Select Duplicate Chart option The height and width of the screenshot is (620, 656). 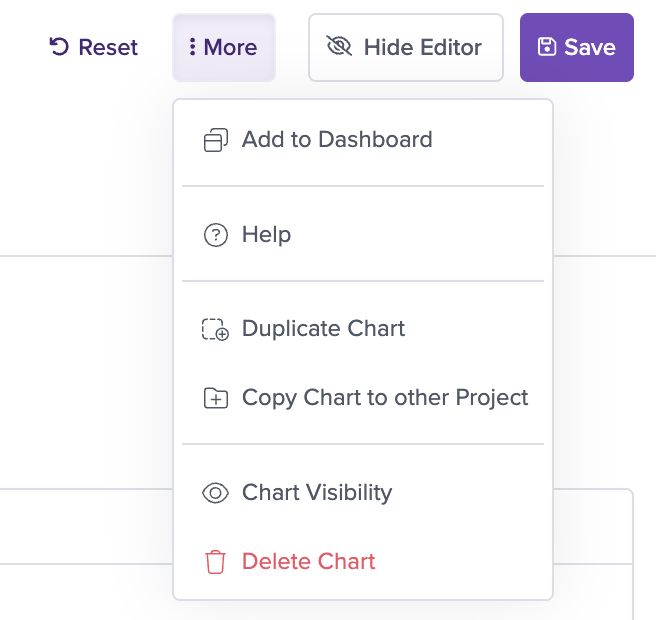tap(363, 328)
